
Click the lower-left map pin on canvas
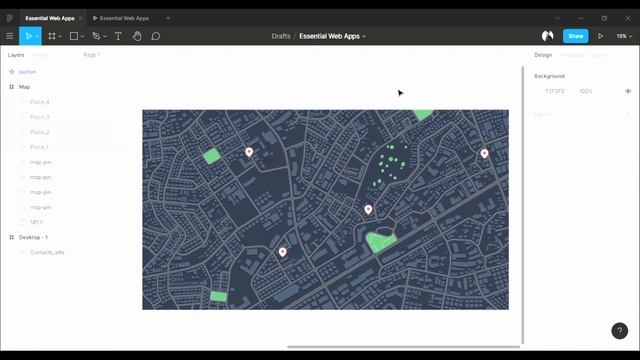[x=282, y=252]
